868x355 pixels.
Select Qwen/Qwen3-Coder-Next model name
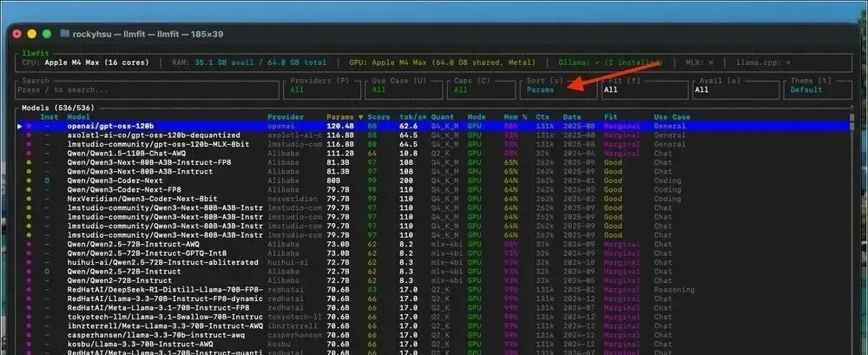coord(115,181)
